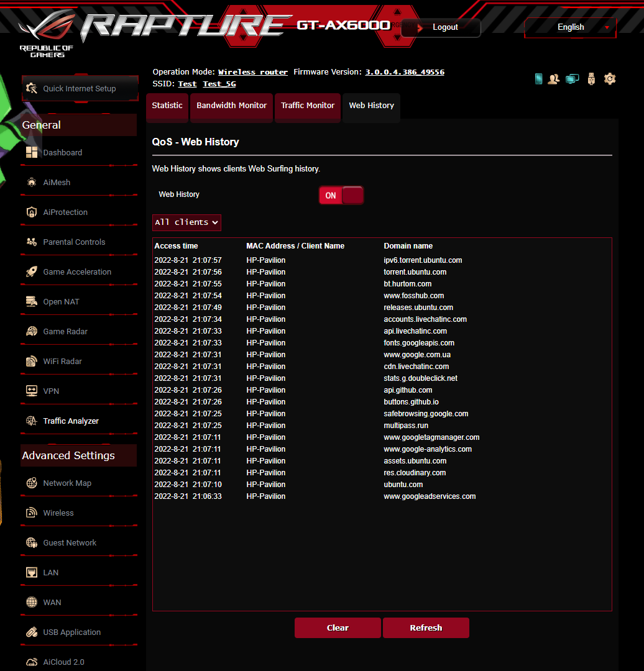644x671 pixels.
Task: Click the Quick Internet Setup button label
Action: pos(79,89)
